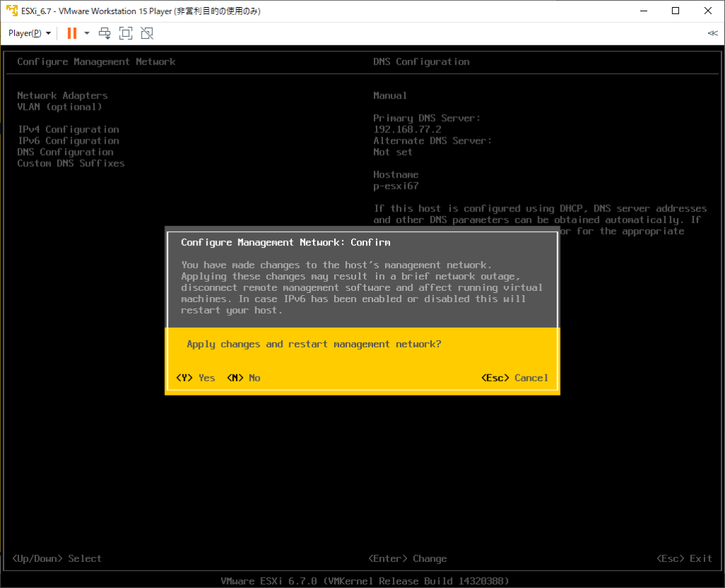Click the "Alternate DNS Server:" label
The height and width of the screenshot is (588, 725).
tap(433, 141)
